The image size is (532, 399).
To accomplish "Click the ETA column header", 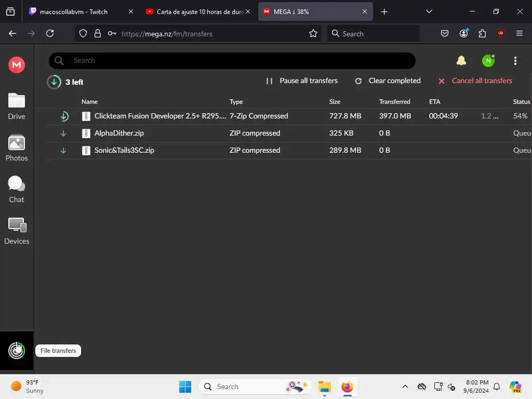I will (x=435, y=101).
